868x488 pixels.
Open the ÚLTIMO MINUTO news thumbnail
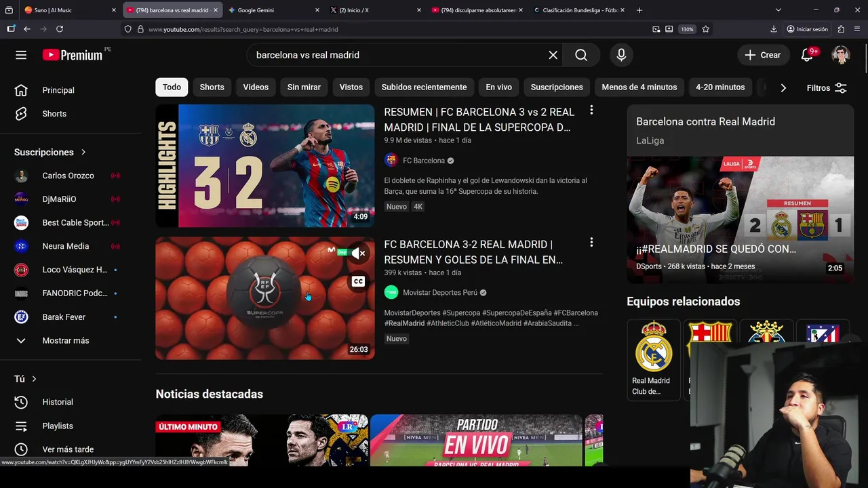(262, 441)
